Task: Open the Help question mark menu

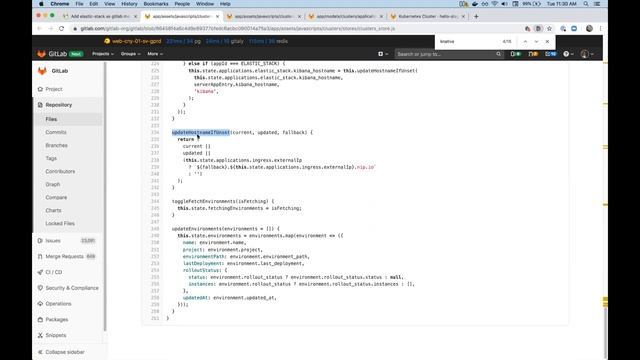Action: (568, 54)
